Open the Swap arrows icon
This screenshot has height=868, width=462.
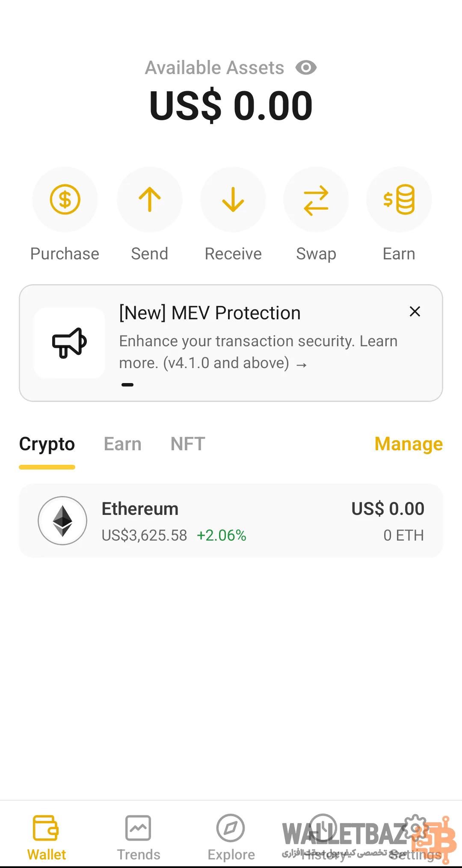(x=316, y=199)
